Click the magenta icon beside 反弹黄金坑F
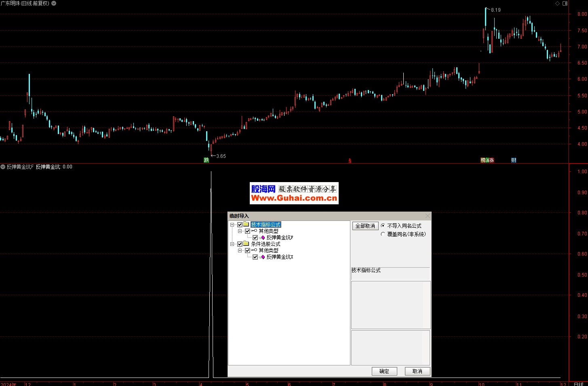588x386 pixels. point(263,237)
